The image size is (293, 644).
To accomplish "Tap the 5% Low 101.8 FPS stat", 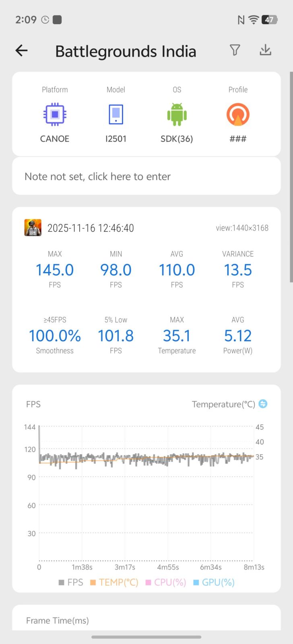I will point(116,336).
